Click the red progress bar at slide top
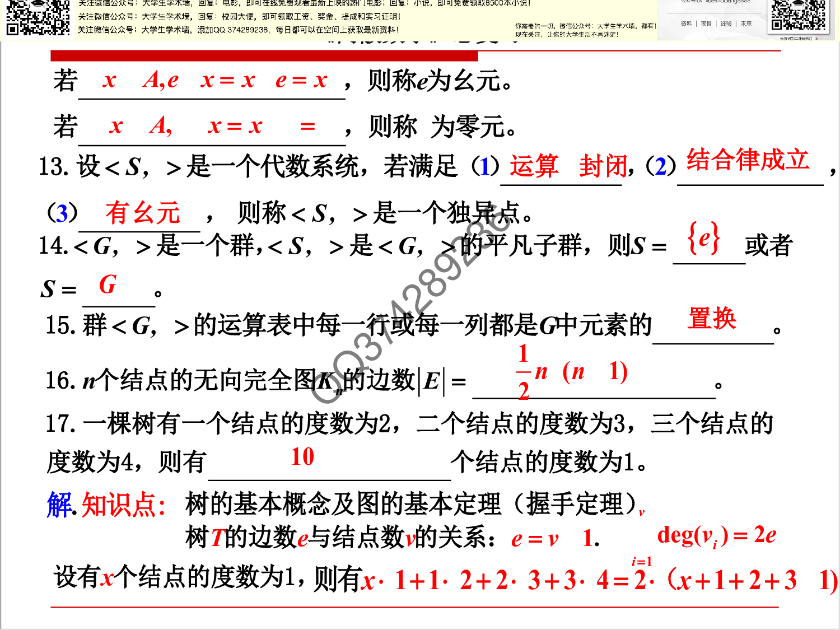Image resolution: width=840 pixels, height=630 pixels. coord(263,55)
